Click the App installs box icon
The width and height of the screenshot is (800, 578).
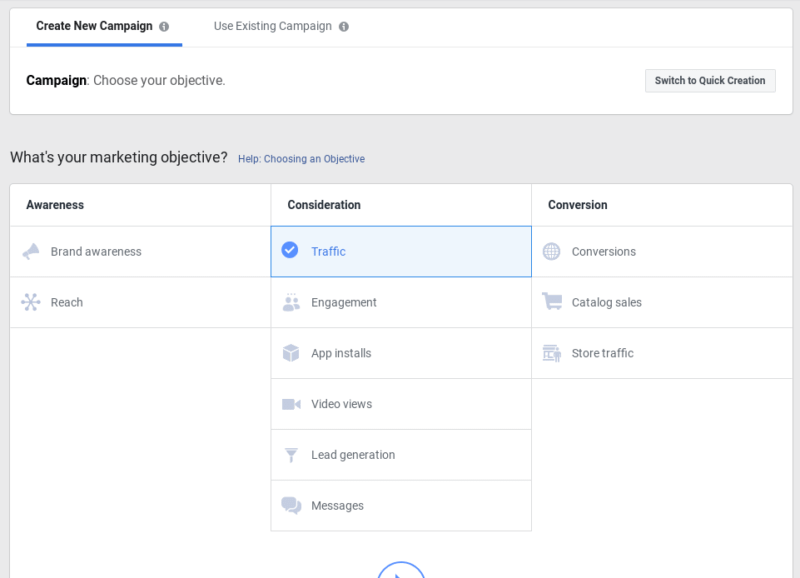pos(291,353)
